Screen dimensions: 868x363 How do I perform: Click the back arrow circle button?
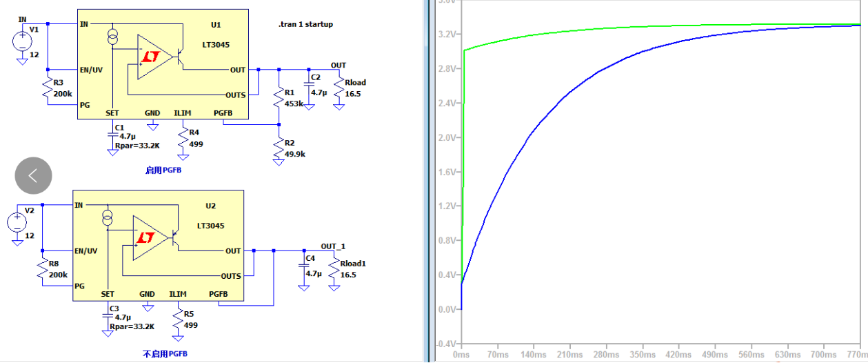tap(33, 175)
